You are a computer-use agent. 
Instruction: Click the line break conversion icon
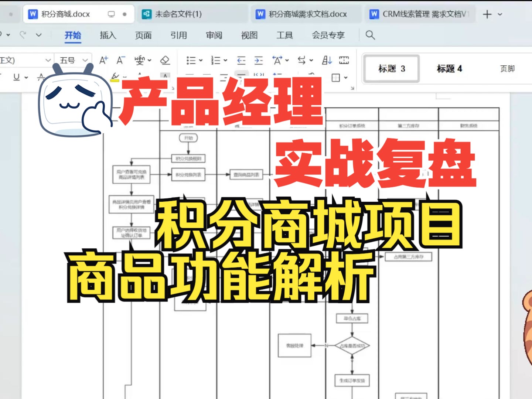tap(302, 60)
